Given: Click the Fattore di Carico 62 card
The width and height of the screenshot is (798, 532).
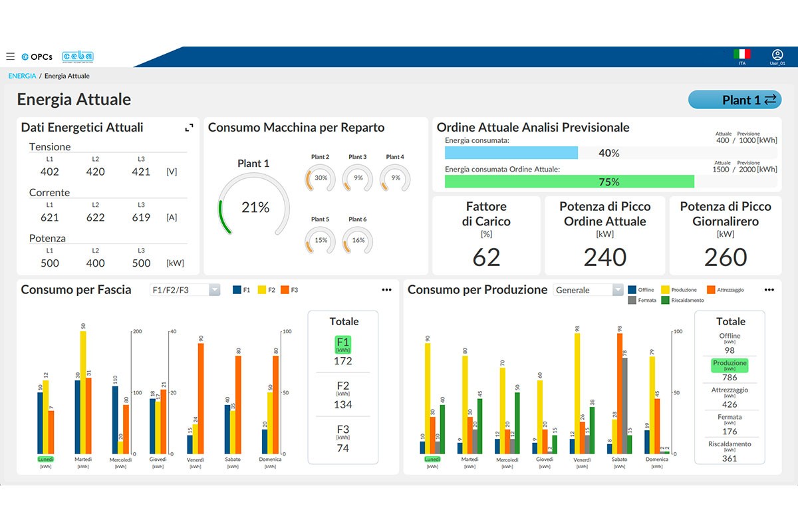Looking at the screenshot, I should tap(486, 235).
